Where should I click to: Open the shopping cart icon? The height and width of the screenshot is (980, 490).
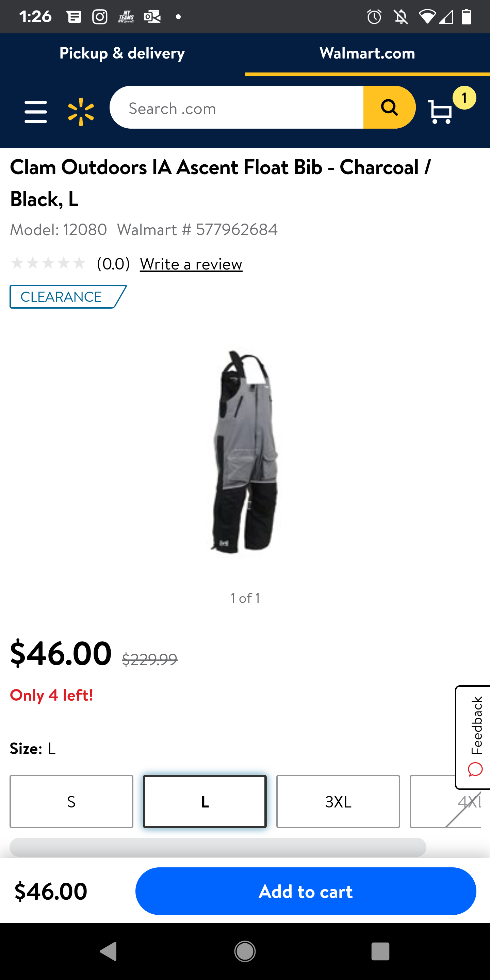point(441,112)
